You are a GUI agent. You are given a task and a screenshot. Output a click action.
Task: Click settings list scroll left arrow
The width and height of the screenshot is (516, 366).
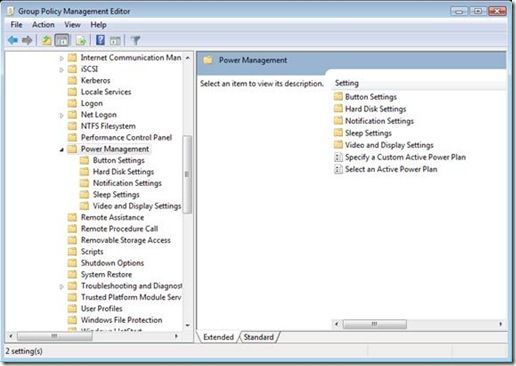337,324
